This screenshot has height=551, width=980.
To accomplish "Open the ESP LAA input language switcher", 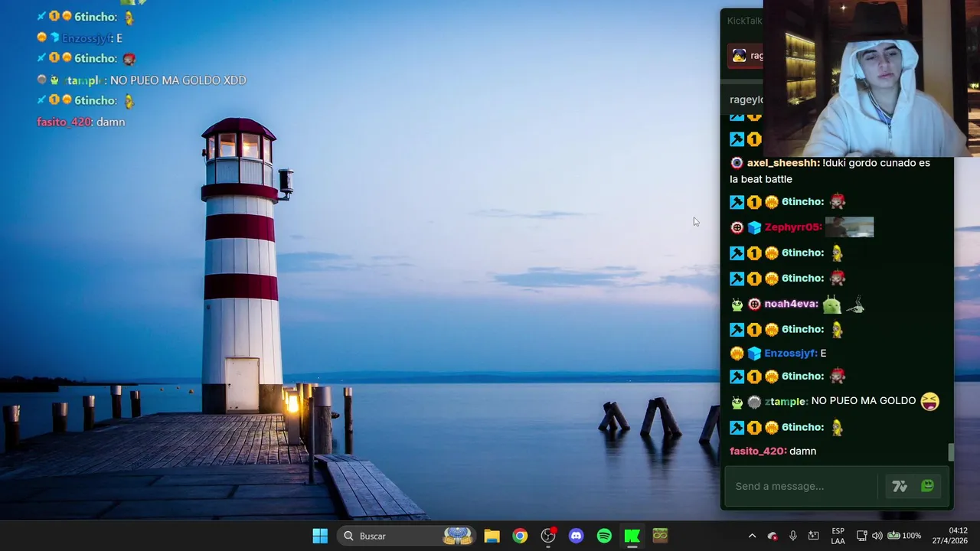I will coord(838,536).
